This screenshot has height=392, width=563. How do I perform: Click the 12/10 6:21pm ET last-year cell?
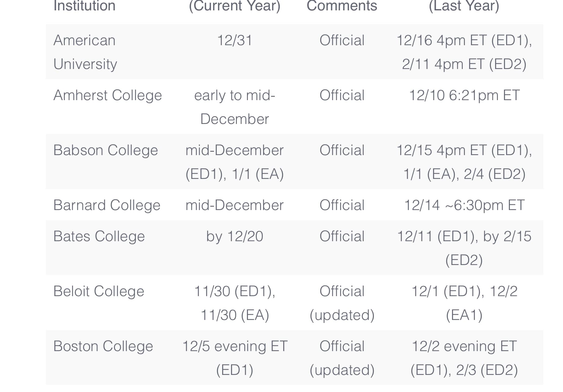point(464,95)
